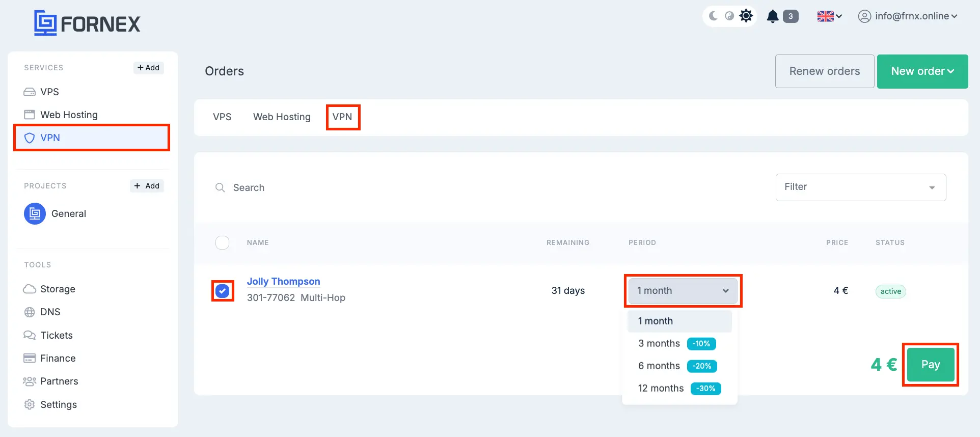
Task: Click the STATUS column header
Action: 890,242
